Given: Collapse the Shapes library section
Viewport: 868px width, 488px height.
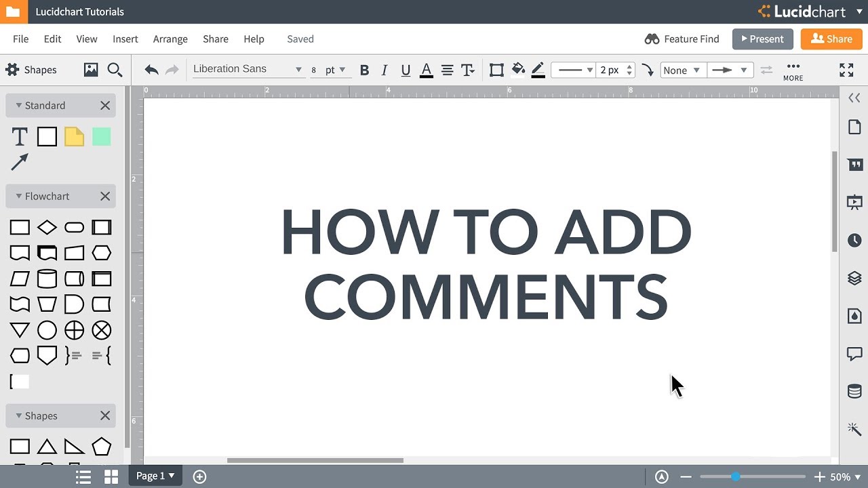Looking at the screenshot, I should click(x=19, y=416).
